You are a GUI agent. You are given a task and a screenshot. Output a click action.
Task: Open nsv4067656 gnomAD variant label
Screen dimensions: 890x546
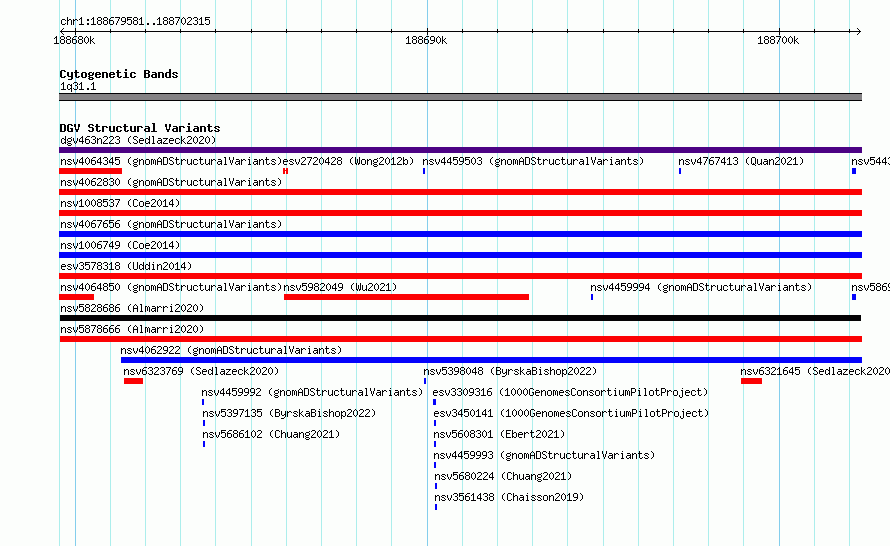coord(171,224)
